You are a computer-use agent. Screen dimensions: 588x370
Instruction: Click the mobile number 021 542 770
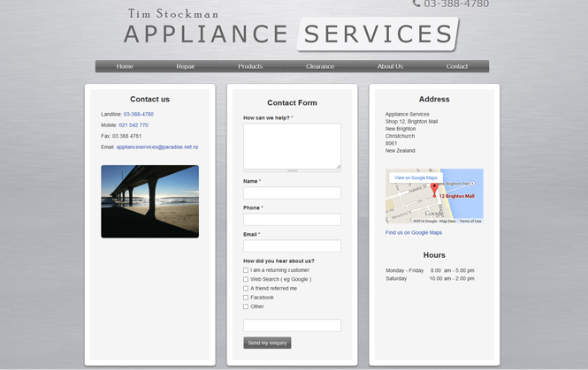tap(134, 125)
